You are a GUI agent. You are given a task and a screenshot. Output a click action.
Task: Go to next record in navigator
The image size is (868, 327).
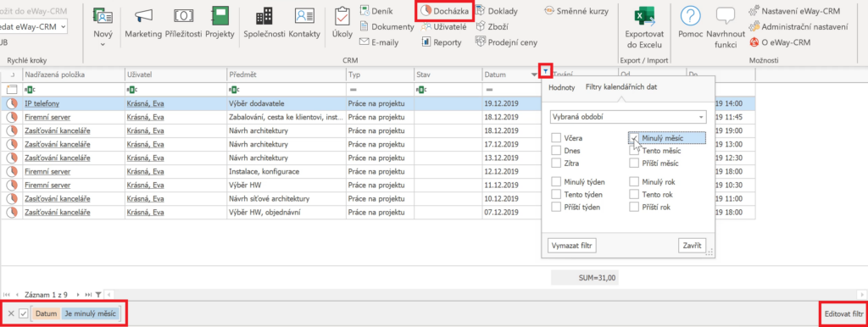coord(78,295)
